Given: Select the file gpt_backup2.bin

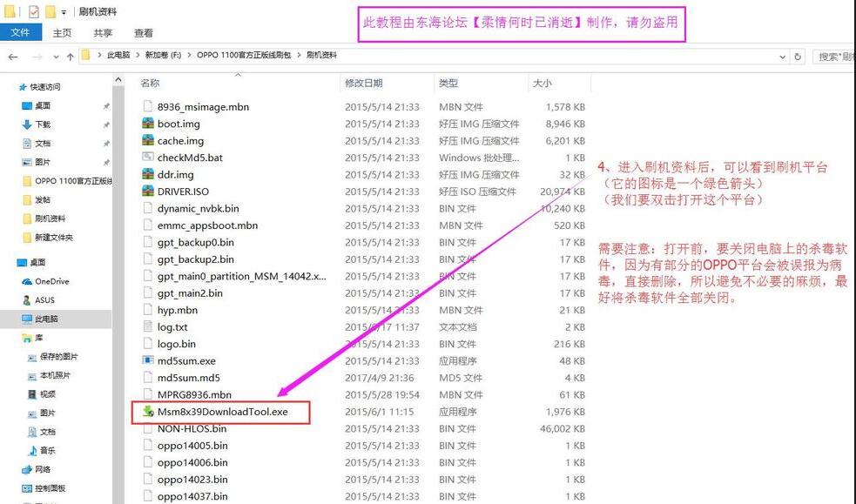Looking at the screenshot, I should tap(195, 259).
